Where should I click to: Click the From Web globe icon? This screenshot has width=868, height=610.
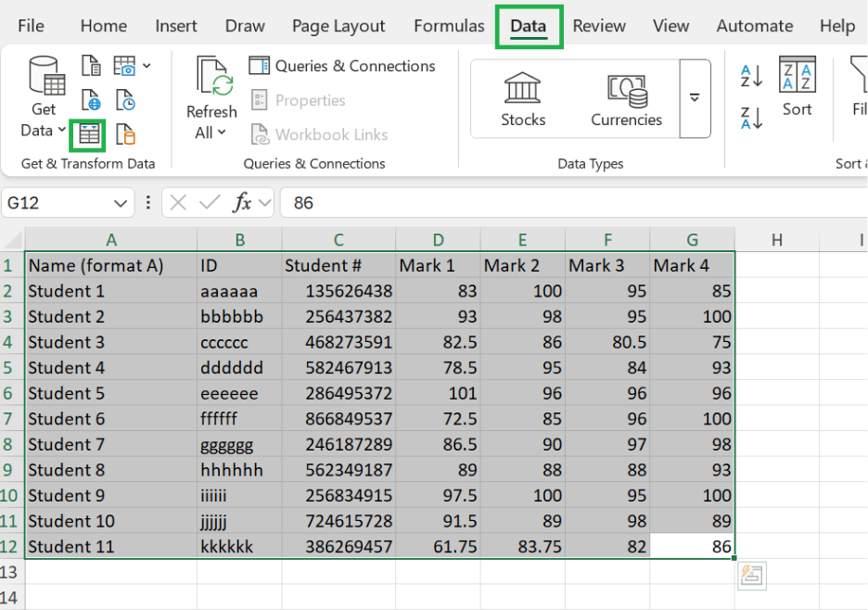click(x=91, y=100)
